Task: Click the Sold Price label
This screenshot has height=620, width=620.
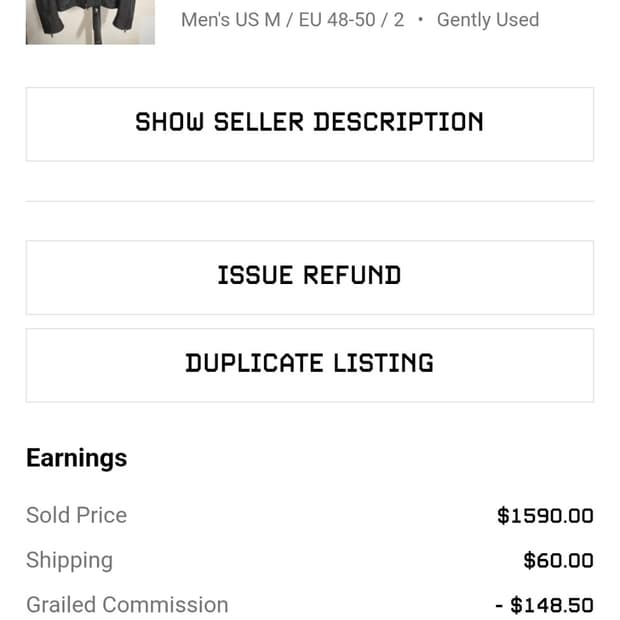Action: [x=77, y=515]
